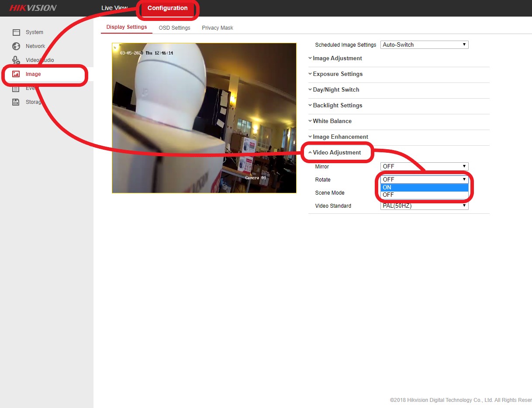Click the Network globe icon
532x408 pixels.
coord(16,46)
